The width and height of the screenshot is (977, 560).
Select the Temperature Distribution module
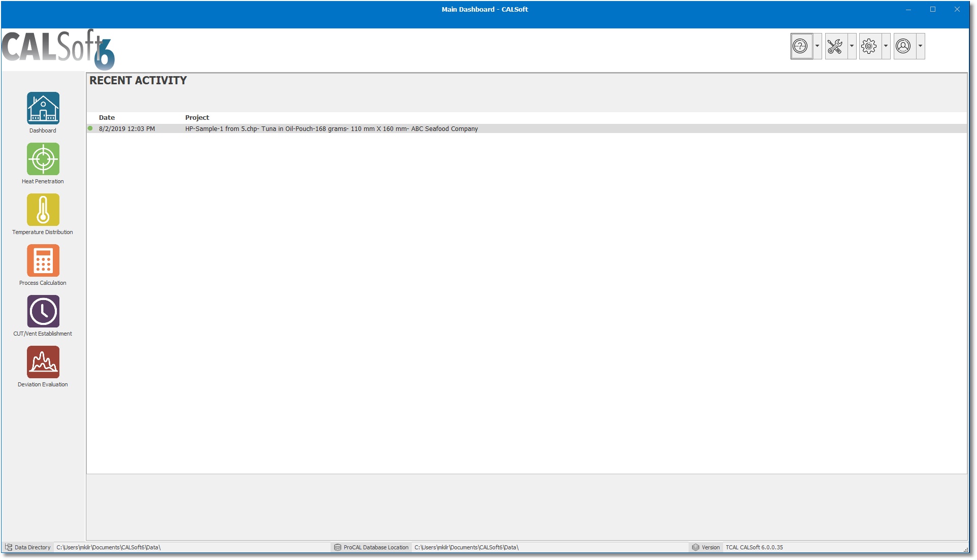(43, 210)
